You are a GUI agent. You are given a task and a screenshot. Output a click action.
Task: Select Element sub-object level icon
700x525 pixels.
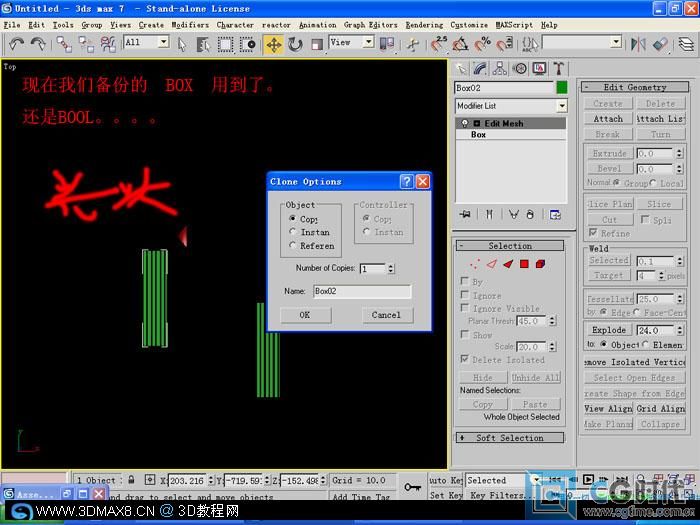(x=540, y=264)
